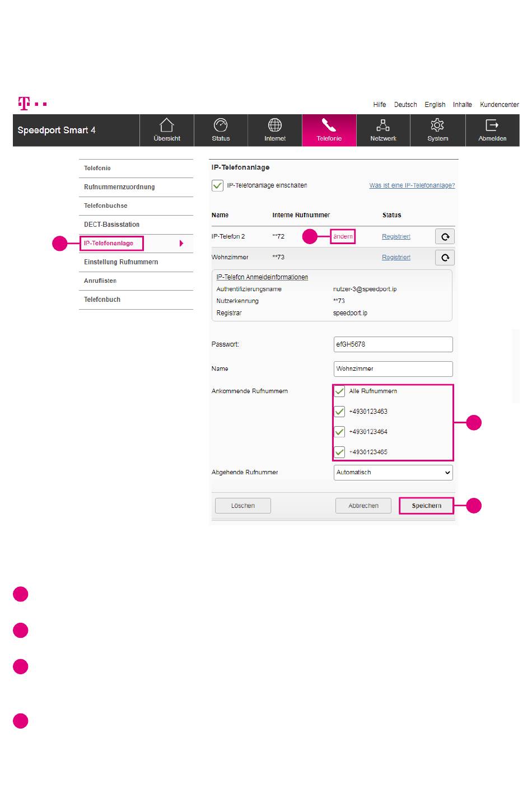The image size is (532, 798).
Task: Click the Löschen button
Action: coord(243,506)
